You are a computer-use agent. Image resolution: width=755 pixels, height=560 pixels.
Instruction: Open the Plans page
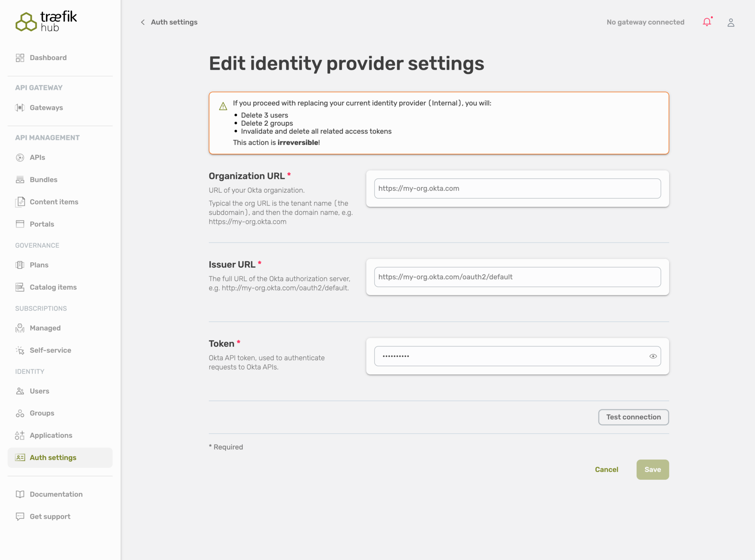coord(60,265)
